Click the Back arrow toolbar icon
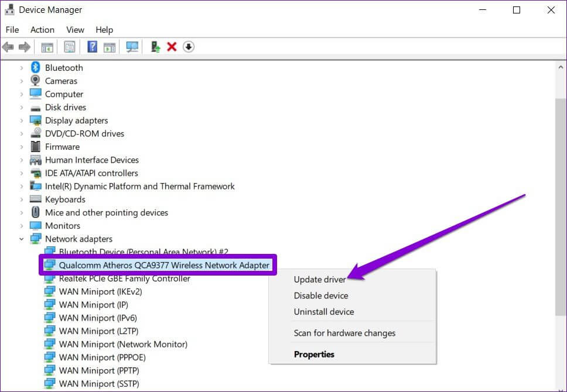This screenshot has width=567, height=392. pos(8,47)
